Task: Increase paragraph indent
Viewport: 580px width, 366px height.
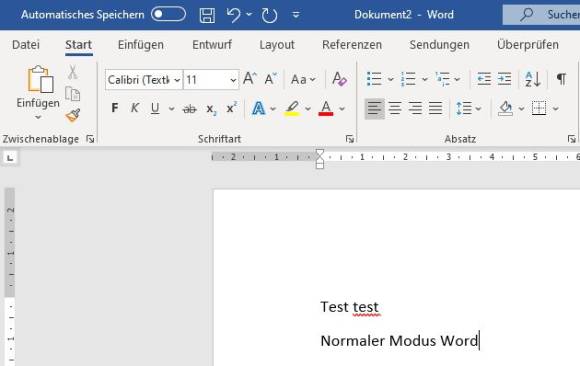Action: click(x=504, y=79)
